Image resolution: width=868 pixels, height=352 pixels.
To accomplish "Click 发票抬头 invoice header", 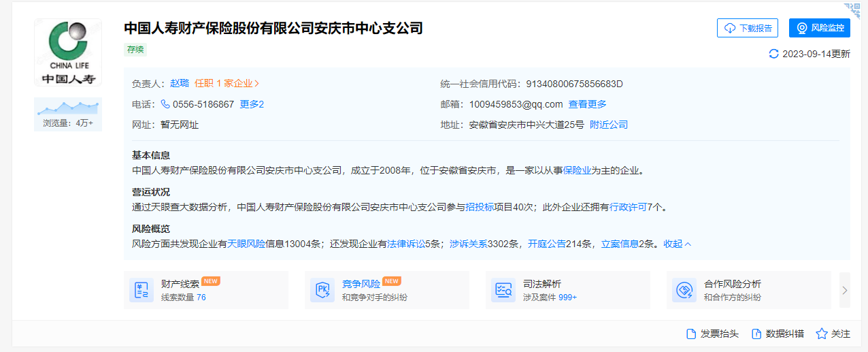I will 712,334.
